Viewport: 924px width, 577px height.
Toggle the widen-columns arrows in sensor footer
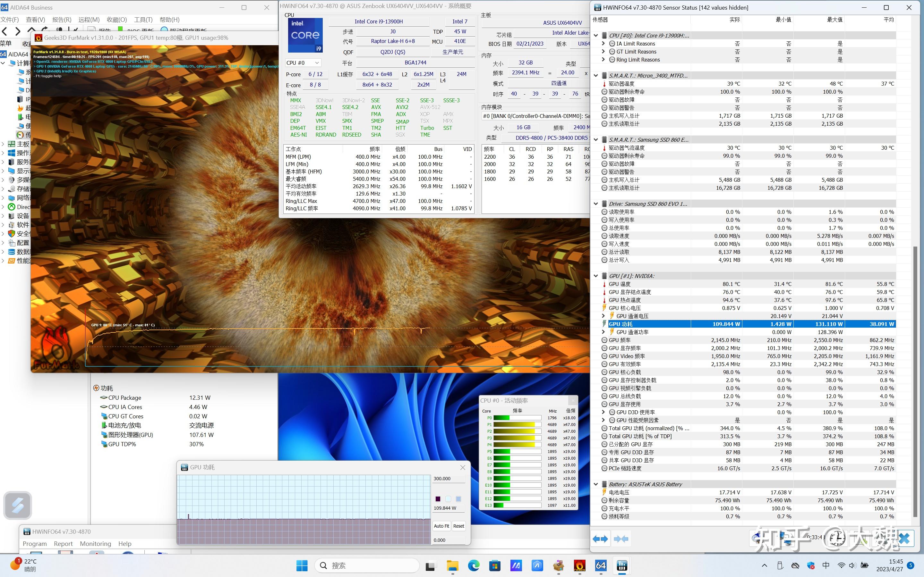pyautogui.click(x=600, y=539)
